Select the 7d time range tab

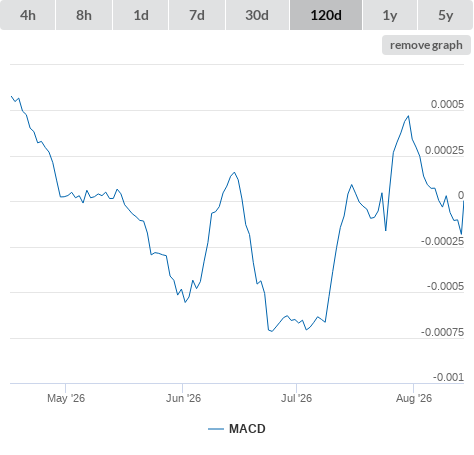pyautogui.click(x=197, y=15)
